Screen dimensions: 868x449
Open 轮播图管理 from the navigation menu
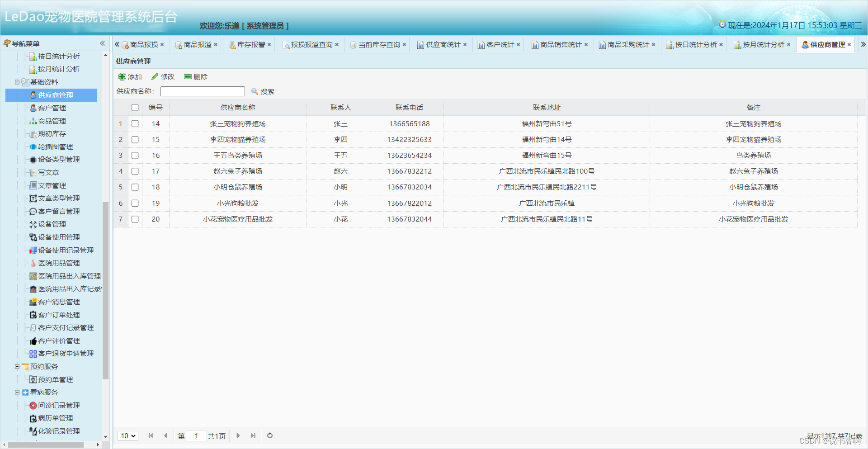[54, 147]
